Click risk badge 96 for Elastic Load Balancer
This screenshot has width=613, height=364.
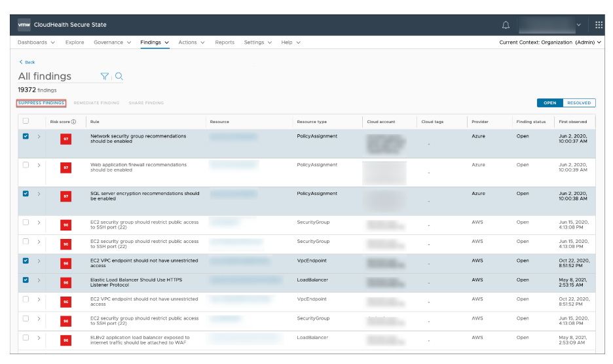65,283
